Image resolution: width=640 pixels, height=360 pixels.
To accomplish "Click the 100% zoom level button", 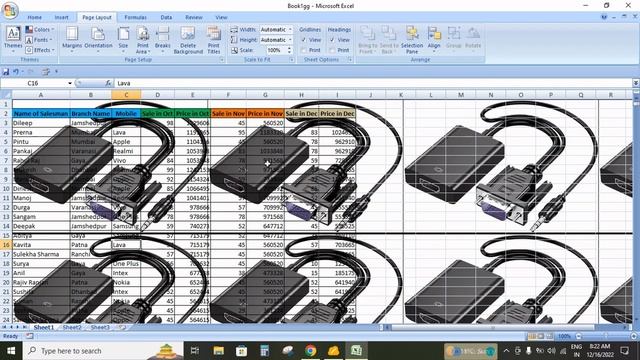I will (x=564, y=336).
